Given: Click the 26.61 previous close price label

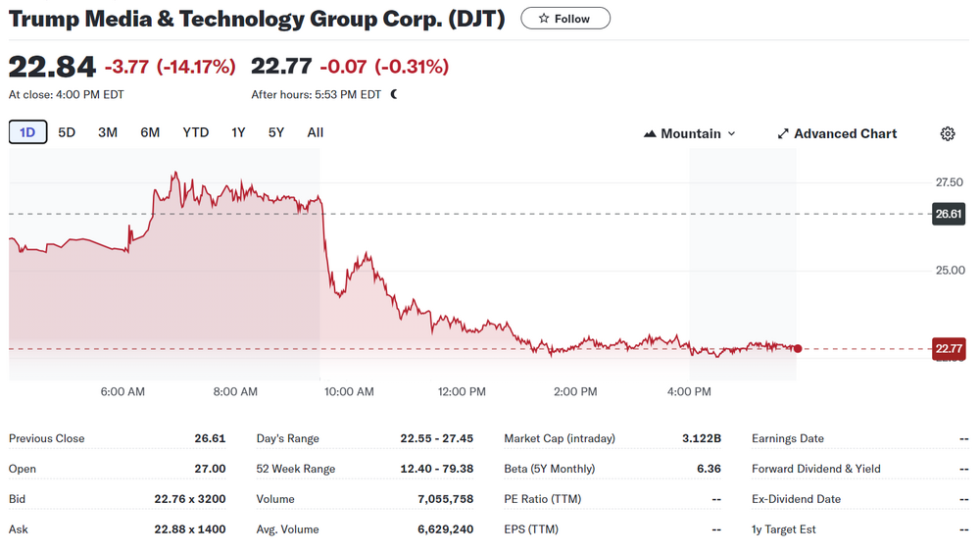Looking at the screenshot, I should click(949, 214).
